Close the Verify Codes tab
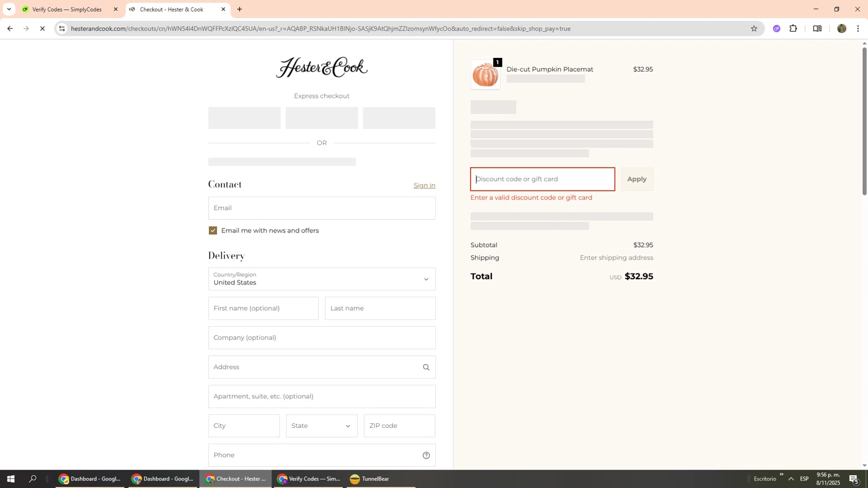 point(115,9)
